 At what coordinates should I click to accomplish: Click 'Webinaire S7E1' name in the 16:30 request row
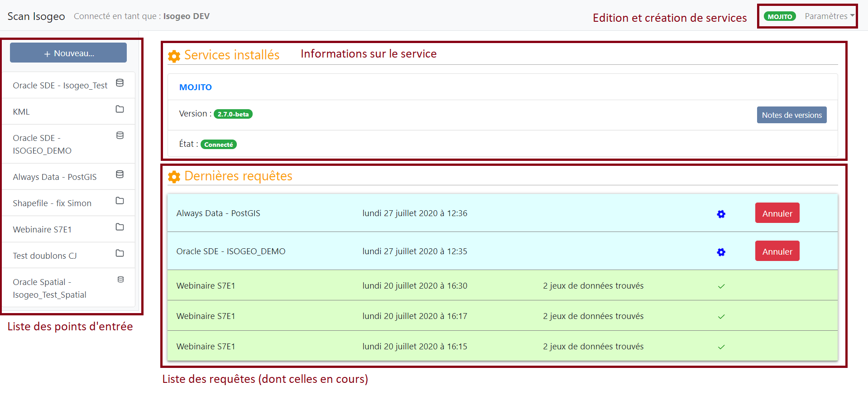click(206, 286)
